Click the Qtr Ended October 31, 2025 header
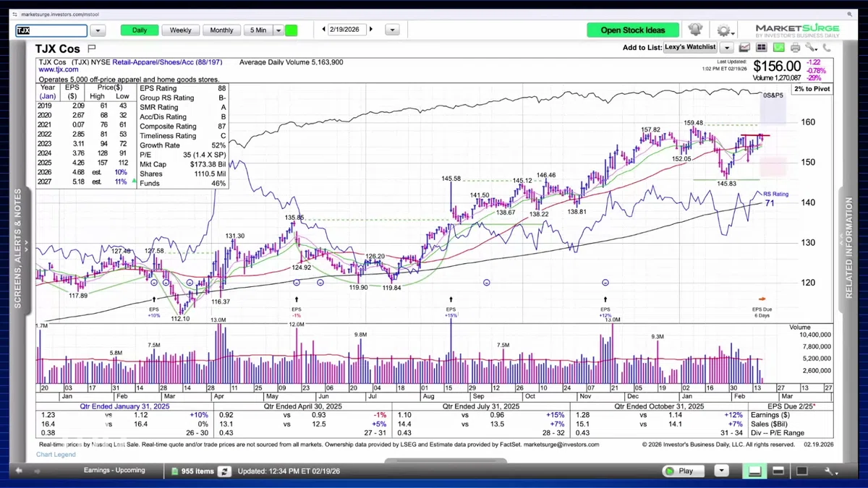Viewport: 868px width, 488px height. [x=660, y=406]
